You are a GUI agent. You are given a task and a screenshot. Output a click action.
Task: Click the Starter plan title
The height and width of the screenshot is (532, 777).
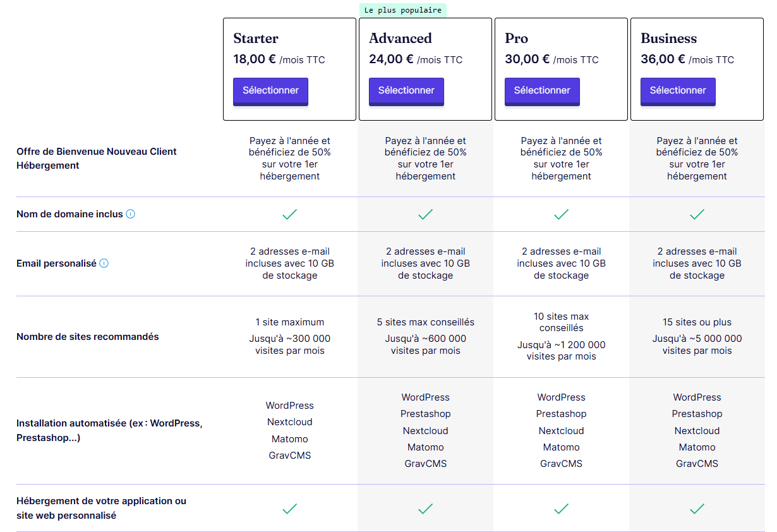coord(256,39)
